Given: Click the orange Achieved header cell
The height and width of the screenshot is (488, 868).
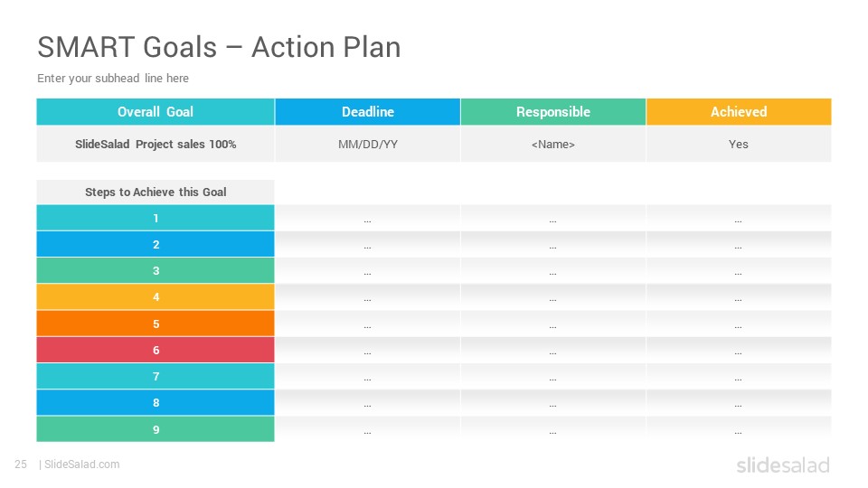Looking at the screenshot, I should point(739,112).
